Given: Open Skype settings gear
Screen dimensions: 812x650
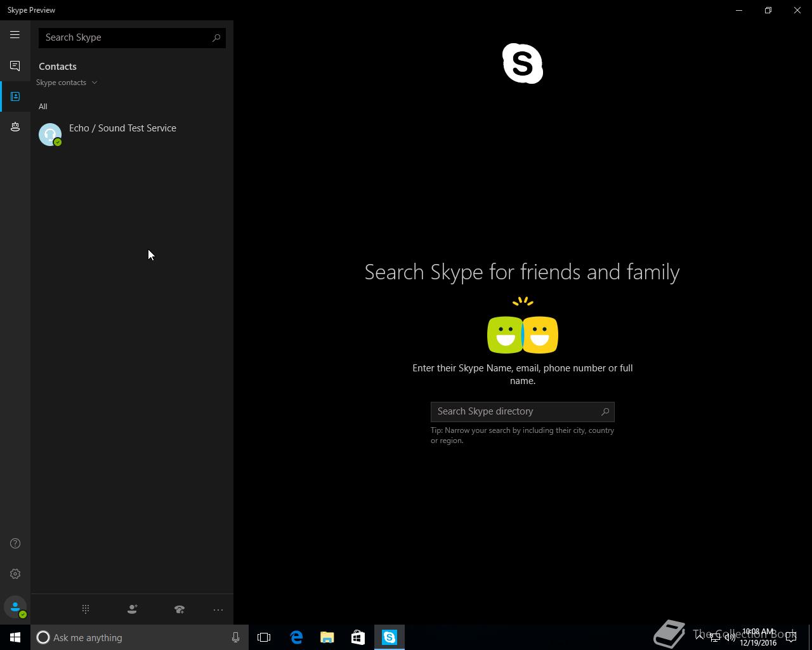Looking at the screenshot, I should tap(15, 574).
